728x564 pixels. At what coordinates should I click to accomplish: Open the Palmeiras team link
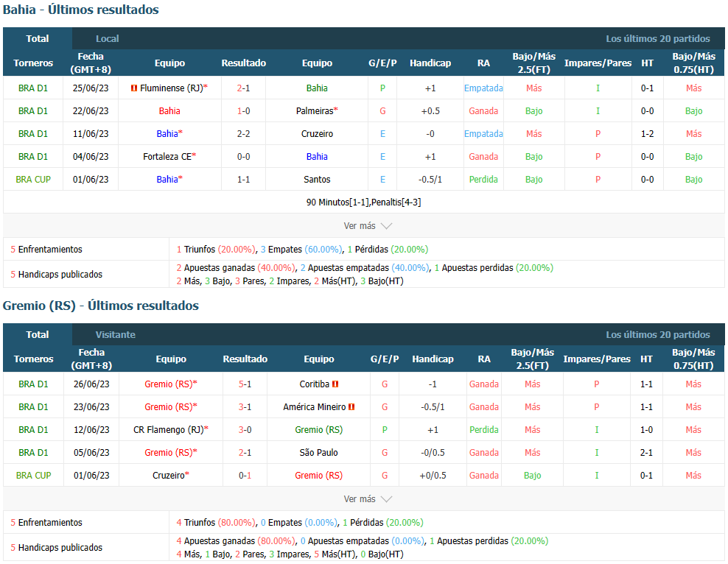tap(315, 111)
